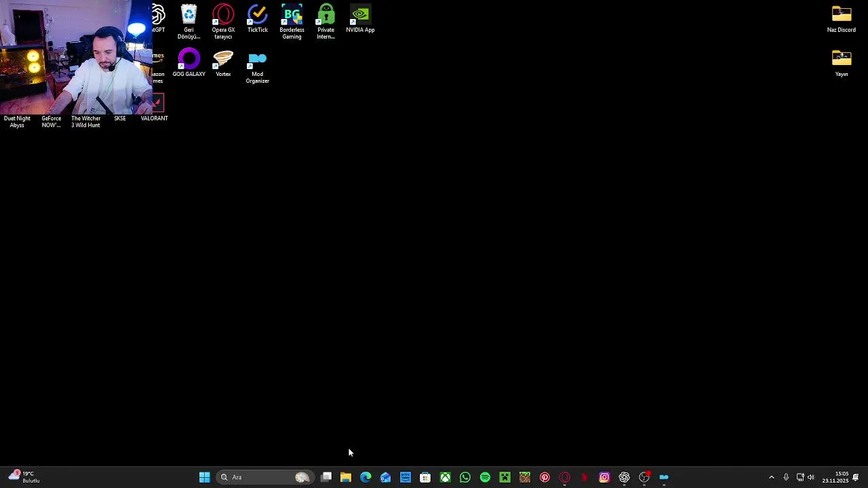Launch Microsoft Edge from the taskbar
This screenshot has width=868, height=488.
pos(366,477)
